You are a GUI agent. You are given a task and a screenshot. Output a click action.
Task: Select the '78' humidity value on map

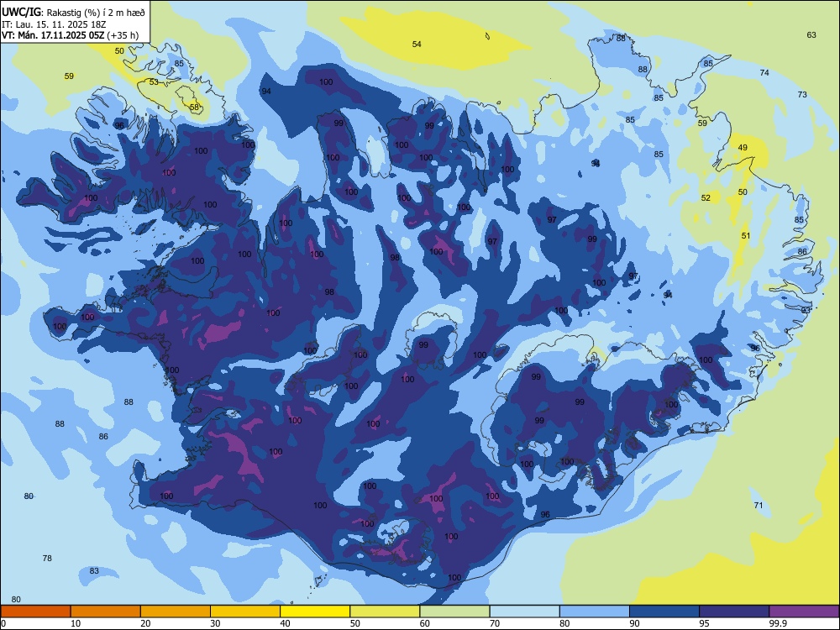click(47, 559)
